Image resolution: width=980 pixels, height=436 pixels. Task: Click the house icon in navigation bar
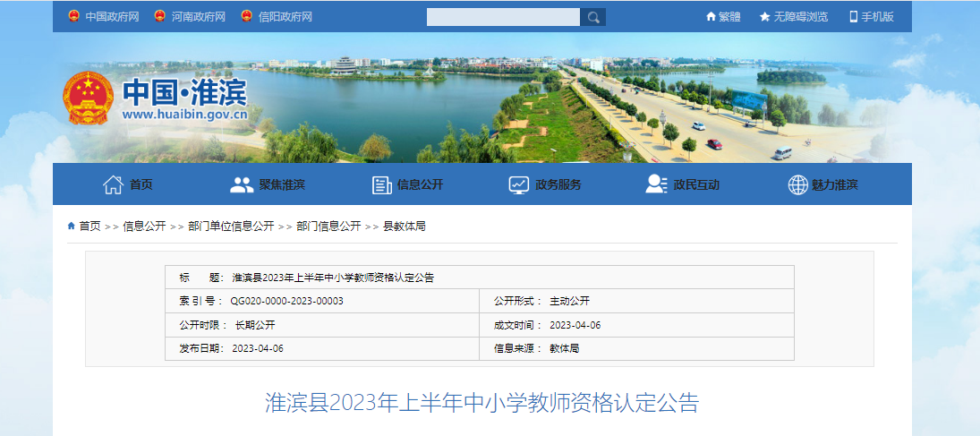click(x=113, y=184)
